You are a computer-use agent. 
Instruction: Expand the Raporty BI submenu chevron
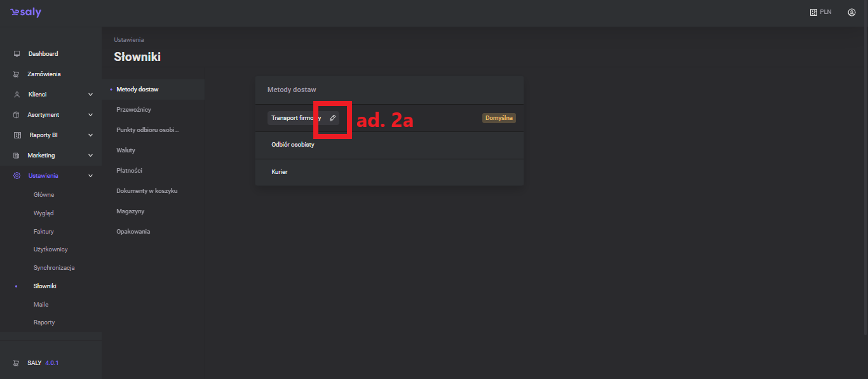[90, 135]
